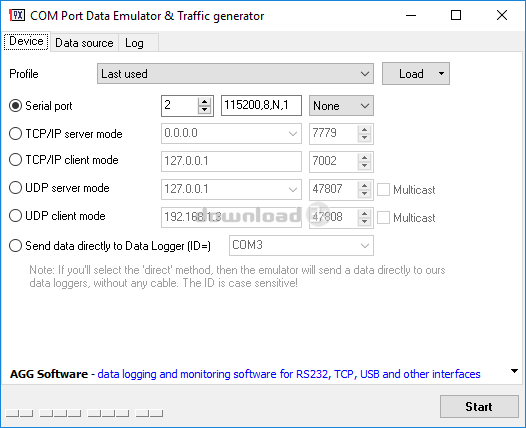Open the Load button dropdown arrow

[x=441, y=73]
